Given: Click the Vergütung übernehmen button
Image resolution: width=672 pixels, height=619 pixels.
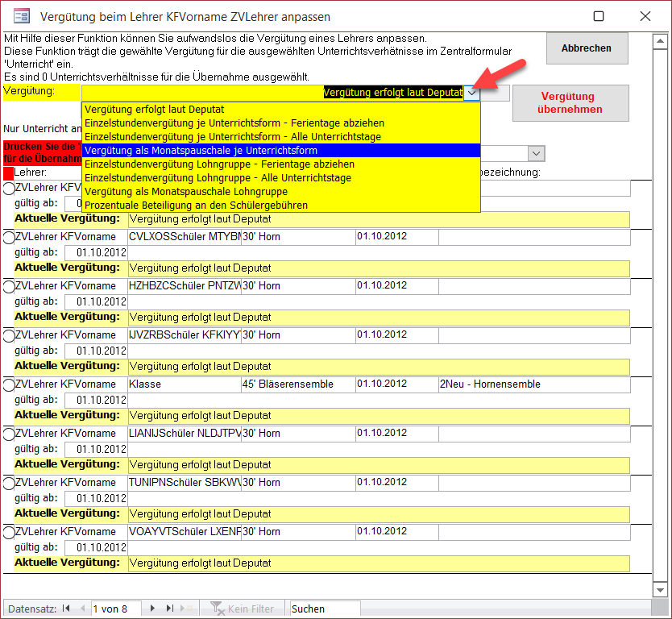Looking at the screenshot, I should click(x=570, y=102).
